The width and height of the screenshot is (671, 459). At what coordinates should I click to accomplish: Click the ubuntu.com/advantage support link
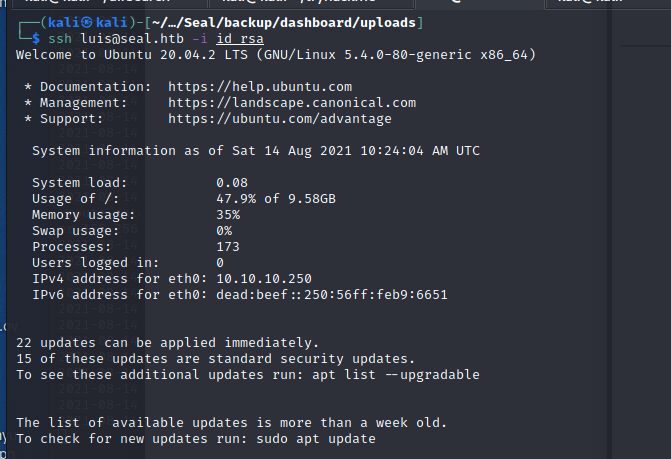[280, 119]
